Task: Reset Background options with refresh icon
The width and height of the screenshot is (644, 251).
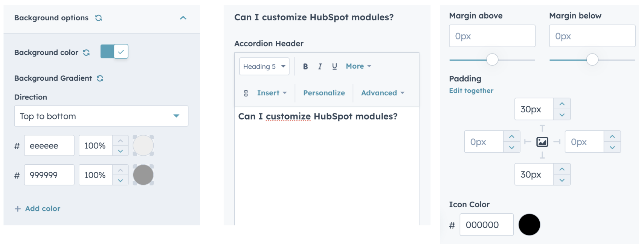Action: (x=99, y=18)
